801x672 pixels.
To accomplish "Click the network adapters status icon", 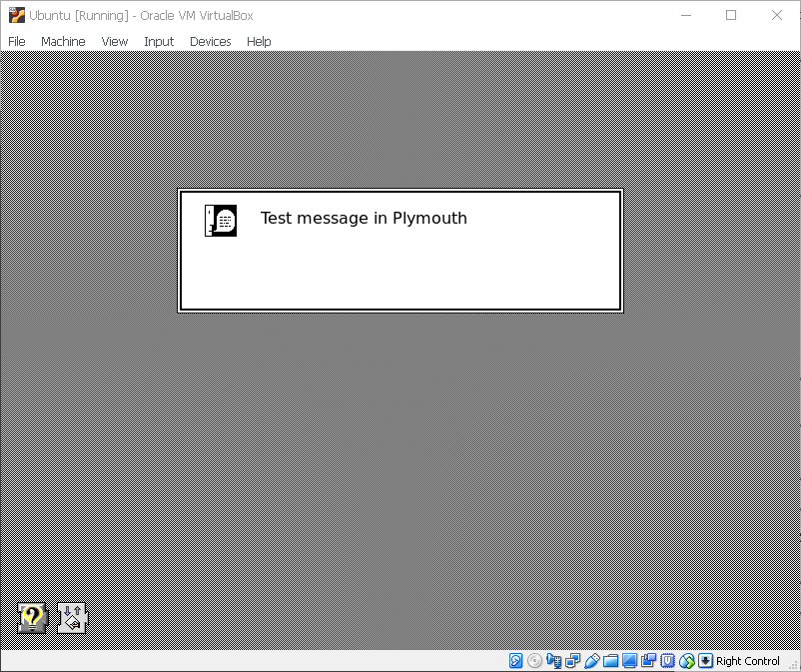I will point(571,661).
